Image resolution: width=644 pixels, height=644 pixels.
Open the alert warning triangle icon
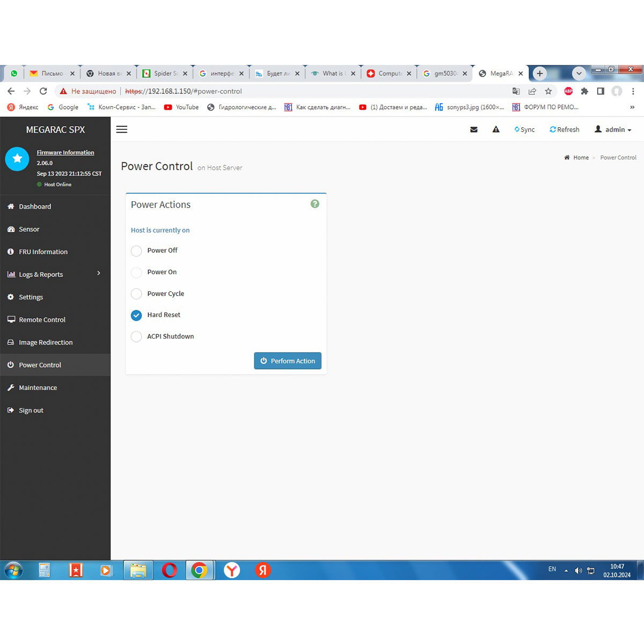(496, 129)
